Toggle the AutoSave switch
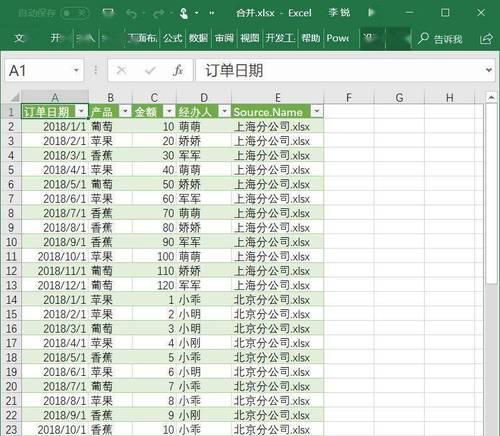The image size is (500, 436). 75,13
